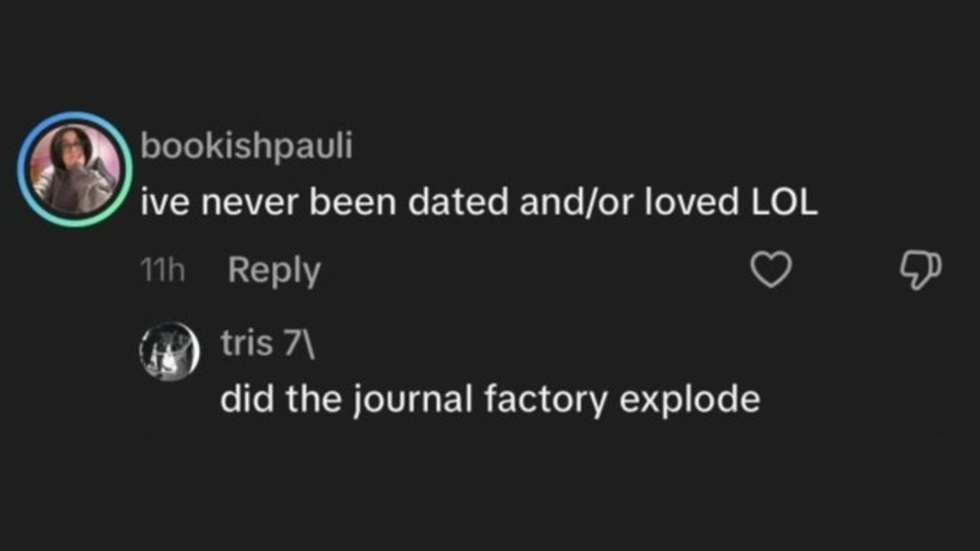The width and height of the screenshot is (980, 551).
Task: Tap tris's small avatar image
Action: (169, 351)
